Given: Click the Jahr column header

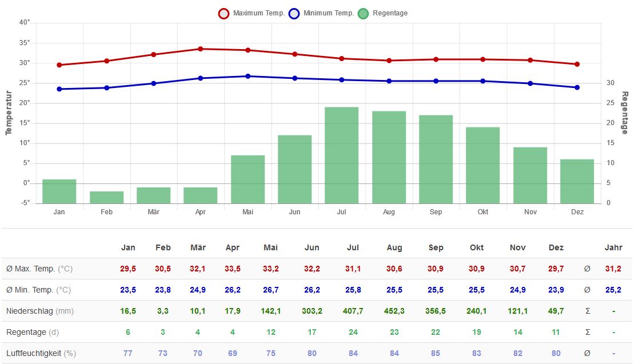Looking at the screenshot, I should [x=613, y=247].
